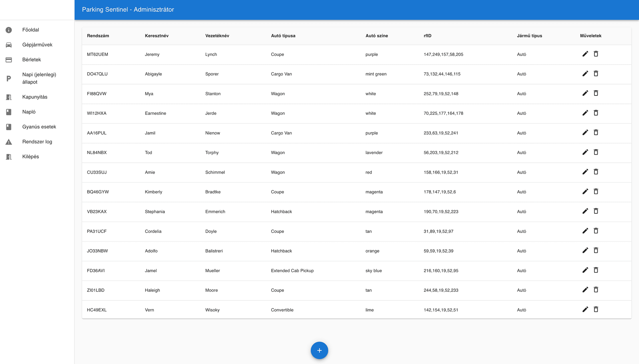
Task: Edit the AA16PUL vehicle
Action: pos(585,132)
